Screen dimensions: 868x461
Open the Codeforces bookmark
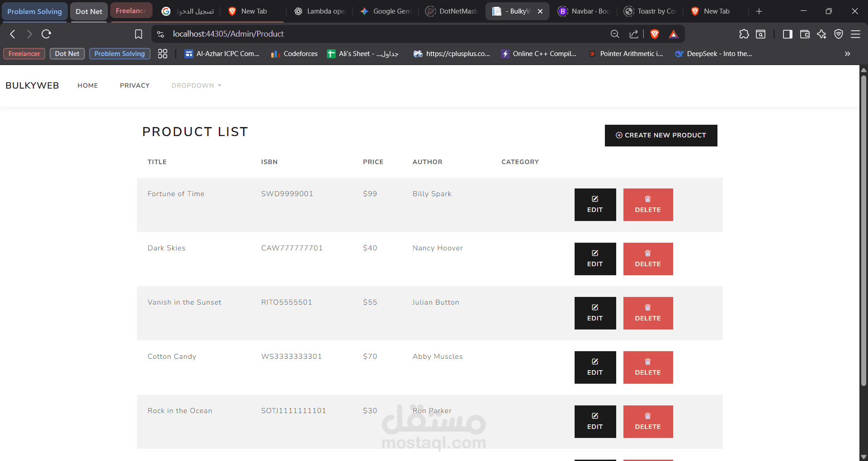point(294,54)
